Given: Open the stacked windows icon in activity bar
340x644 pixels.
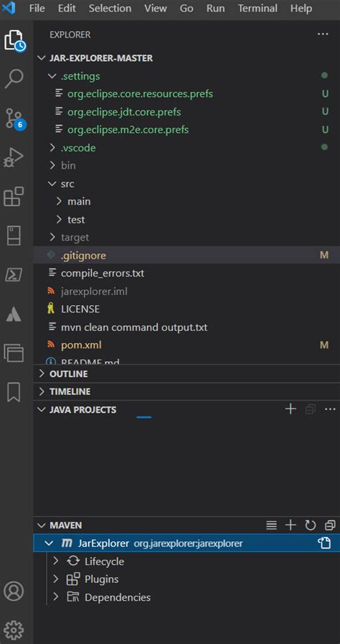Looking at the screenshot, I should click(14, 353).
